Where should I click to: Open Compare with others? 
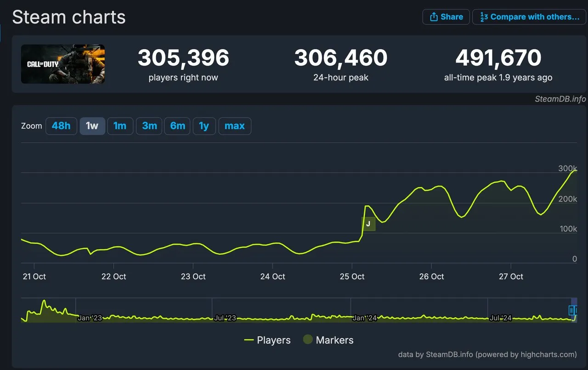point(529,17)
